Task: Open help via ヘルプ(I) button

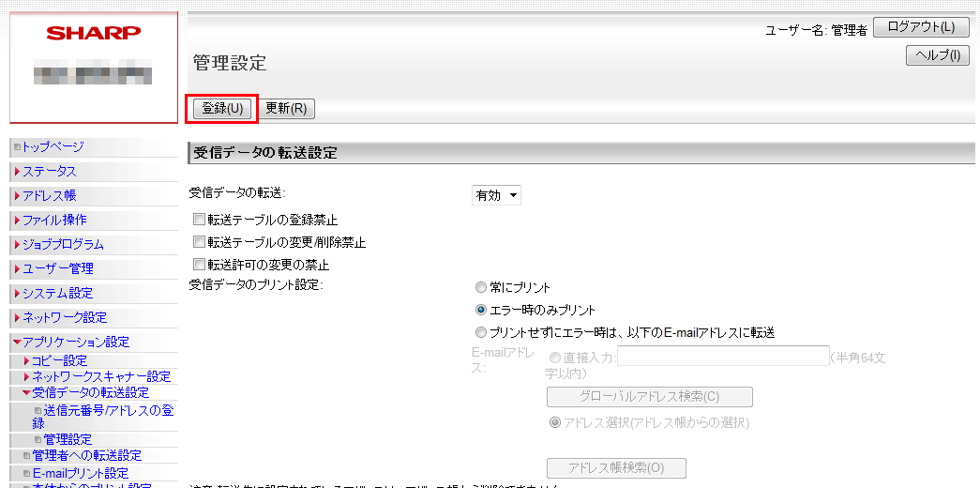Action: 937,55
